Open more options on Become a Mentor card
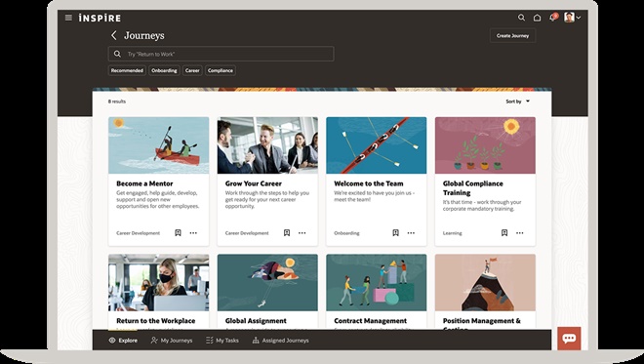The width and height of the screenshot is (644, 364). [193, 233]
